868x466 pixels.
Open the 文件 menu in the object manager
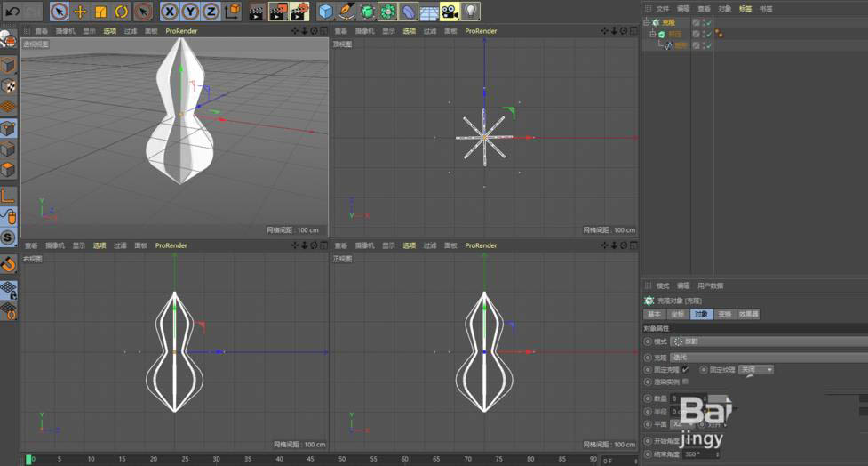click(662, 8)
